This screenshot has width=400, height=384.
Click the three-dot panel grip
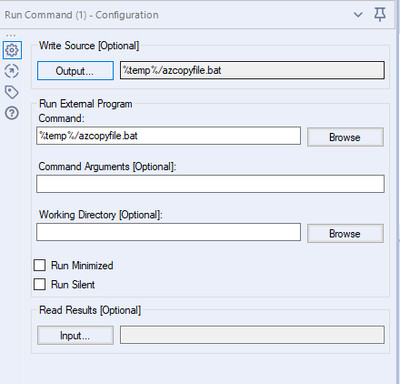tap(11, 35)
